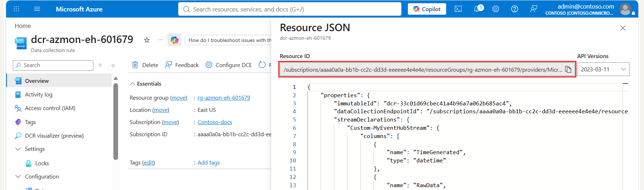Open the more options ellipsis beside title
The width and height of the screenshot is (644, 190).
161,40
